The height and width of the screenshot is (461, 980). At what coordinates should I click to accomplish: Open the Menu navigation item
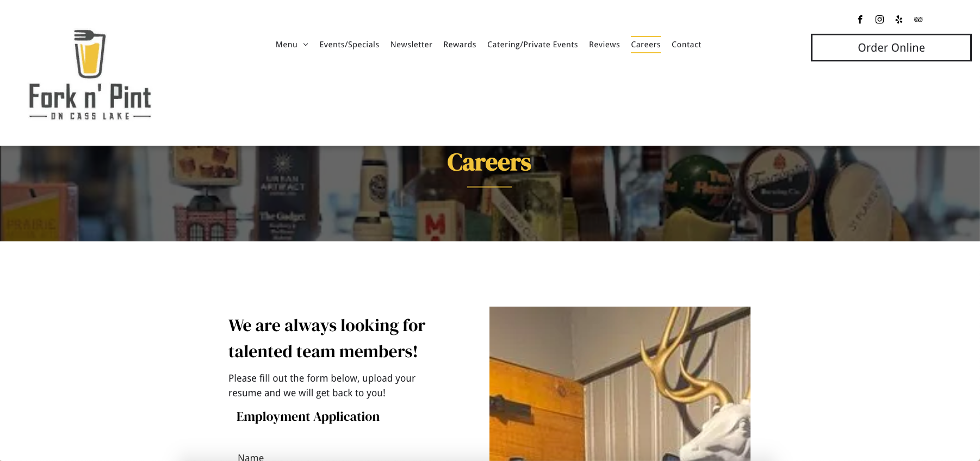pos(287,45)
